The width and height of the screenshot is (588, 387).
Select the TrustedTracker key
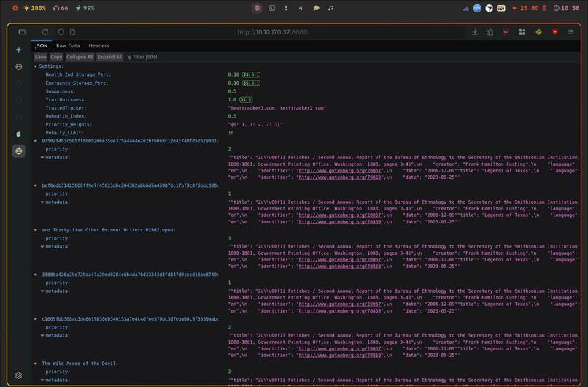tap(66, 108)
